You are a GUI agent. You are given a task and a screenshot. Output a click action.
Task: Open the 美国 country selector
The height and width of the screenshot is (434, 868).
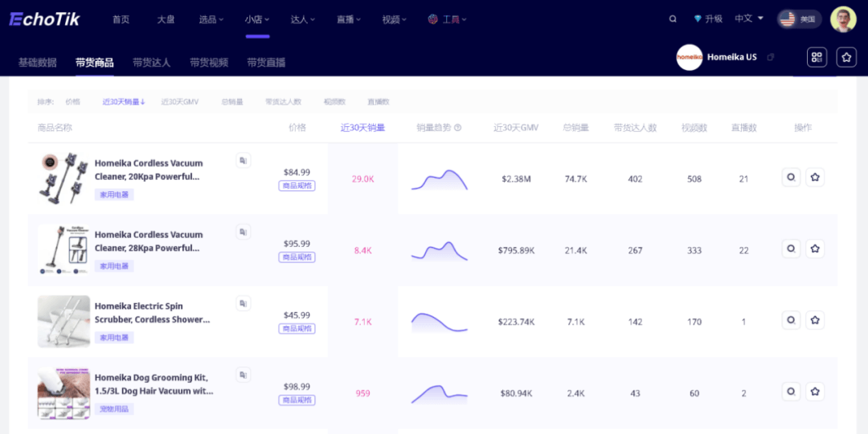click(799, 19)
